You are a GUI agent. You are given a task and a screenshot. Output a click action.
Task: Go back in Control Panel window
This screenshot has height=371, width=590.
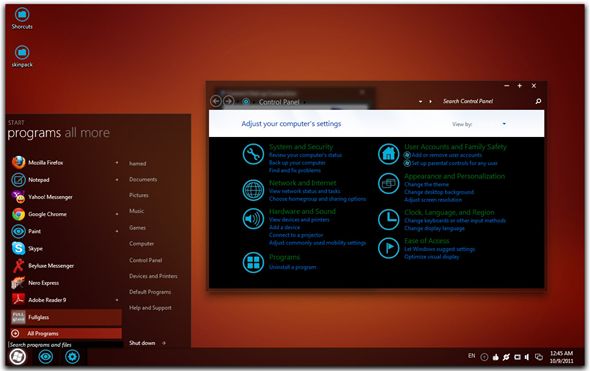[216, 101]
